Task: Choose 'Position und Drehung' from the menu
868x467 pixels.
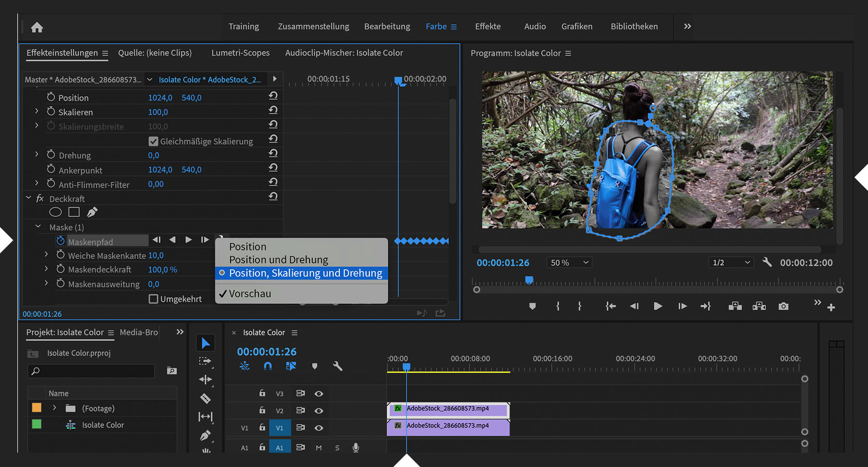Action: coord(278,260)
